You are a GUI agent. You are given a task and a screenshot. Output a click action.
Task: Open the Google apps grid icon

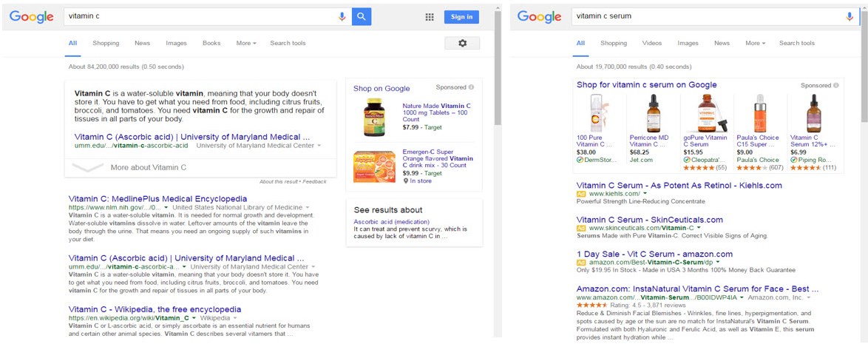[x=429, y=17]
